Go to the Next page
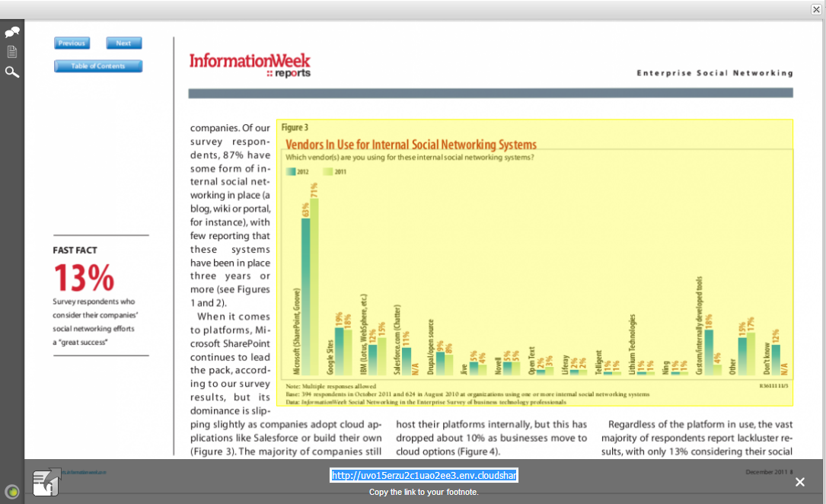Viewport: 826px width, 504px height. click(x=124, y=43)
